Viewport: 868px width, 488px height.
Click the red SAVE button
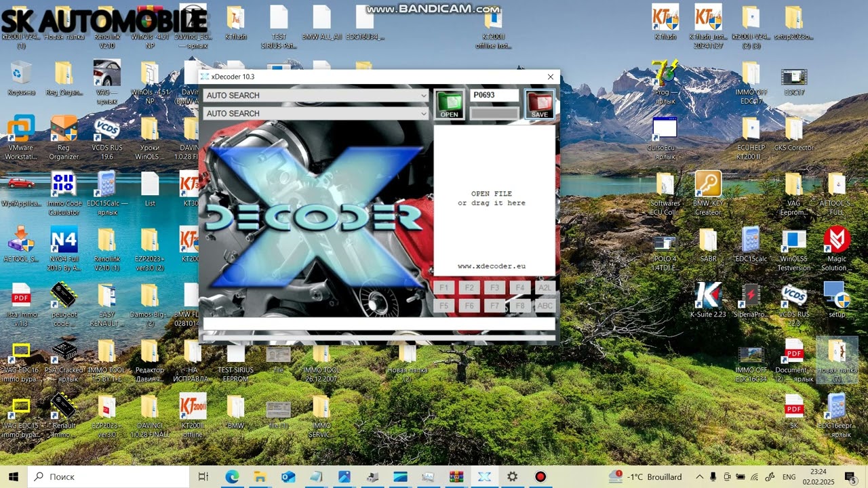539,104
